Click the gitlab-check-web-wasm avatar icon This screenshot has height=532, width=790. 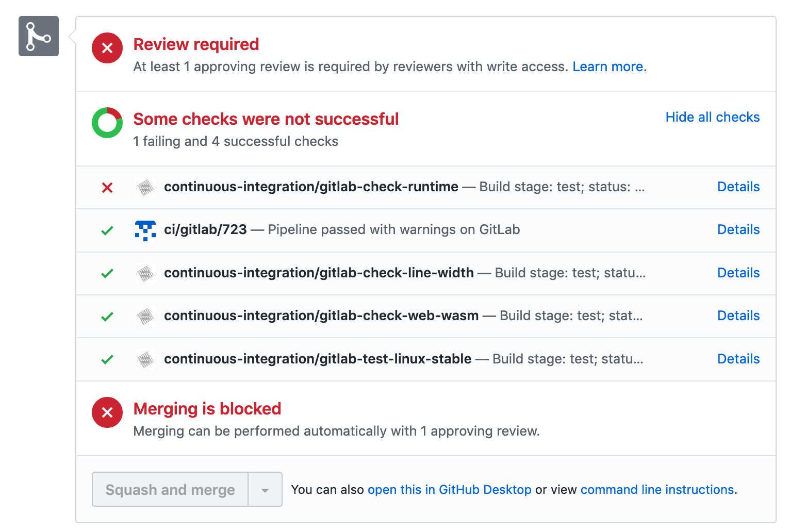point(145,316)
